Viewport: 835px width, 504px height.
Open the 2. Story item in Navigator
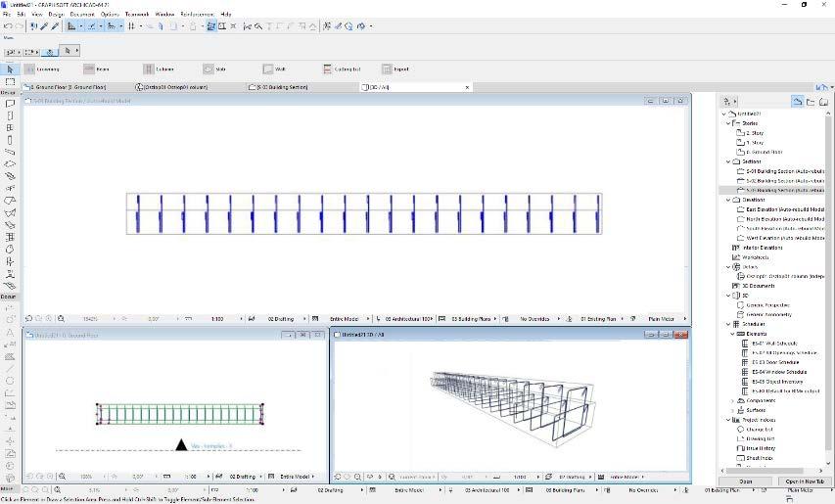[750, 133]
